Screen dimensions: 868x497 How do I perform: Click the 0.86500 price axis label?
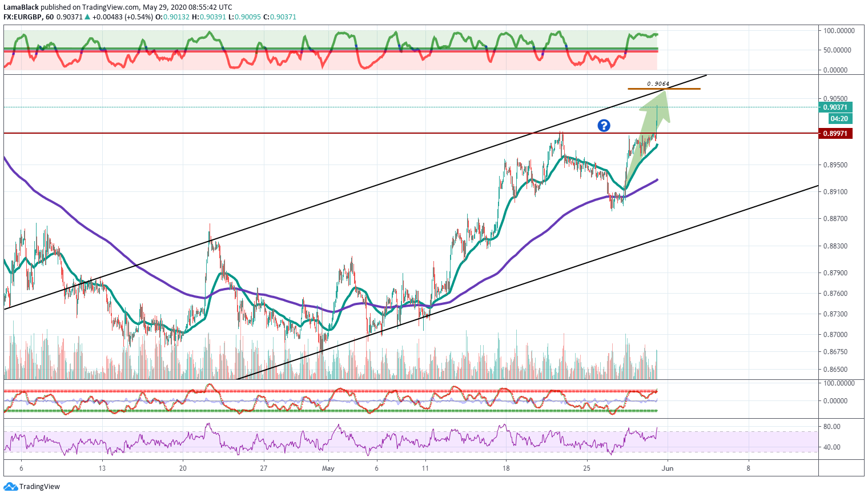click(x=835, y=370)
